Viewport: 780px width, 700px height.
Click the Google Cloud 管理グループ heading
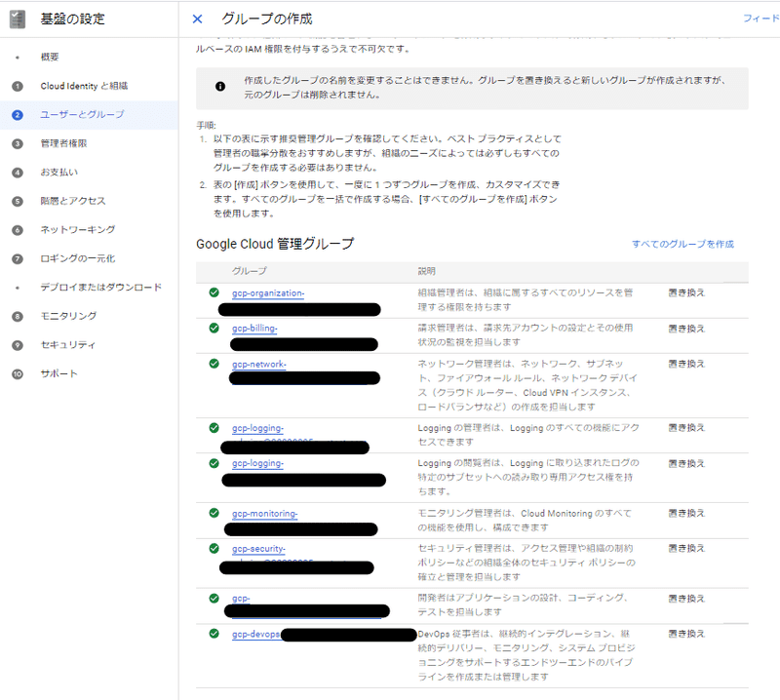click(275, 244)
